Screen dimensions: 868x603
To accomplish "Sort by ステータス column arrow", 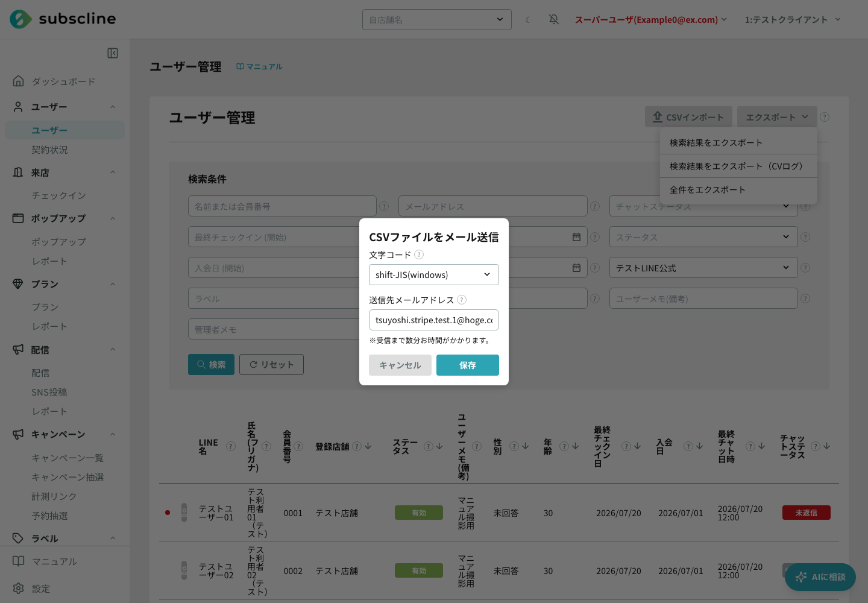I will coord(439,446).
